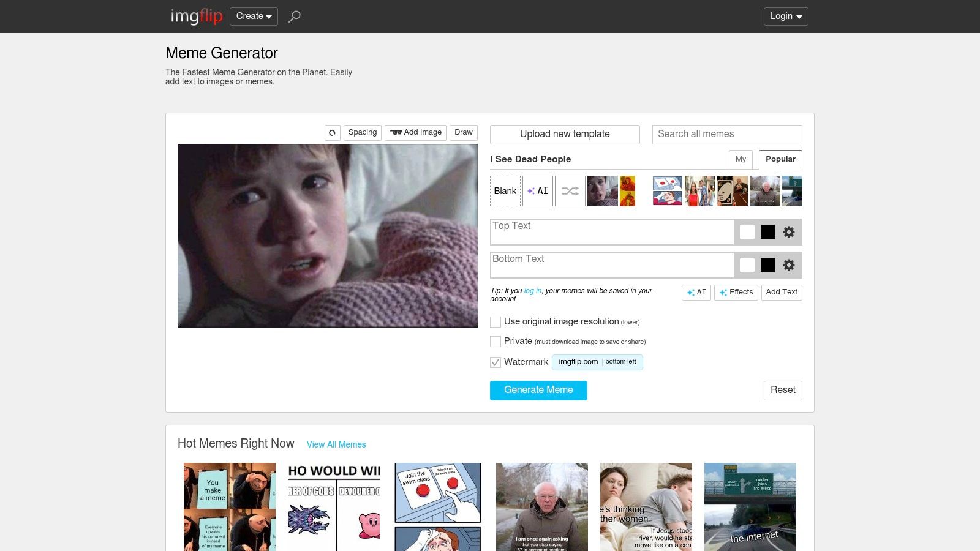Expand the Login dropdown
The height and width of the screenshot is (551, 980).
[x=786, y=17]
